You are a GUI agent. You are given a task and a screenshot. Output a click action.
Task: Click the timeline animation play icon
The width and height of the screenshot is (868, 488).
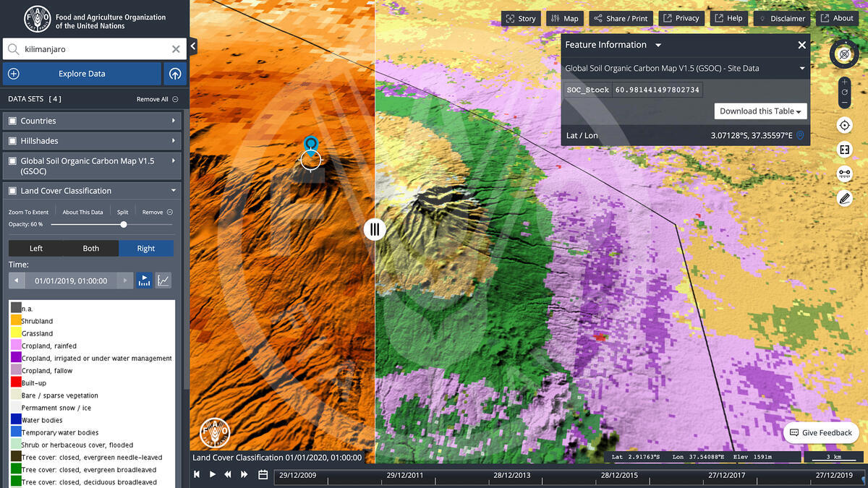[x=144, y=281]
